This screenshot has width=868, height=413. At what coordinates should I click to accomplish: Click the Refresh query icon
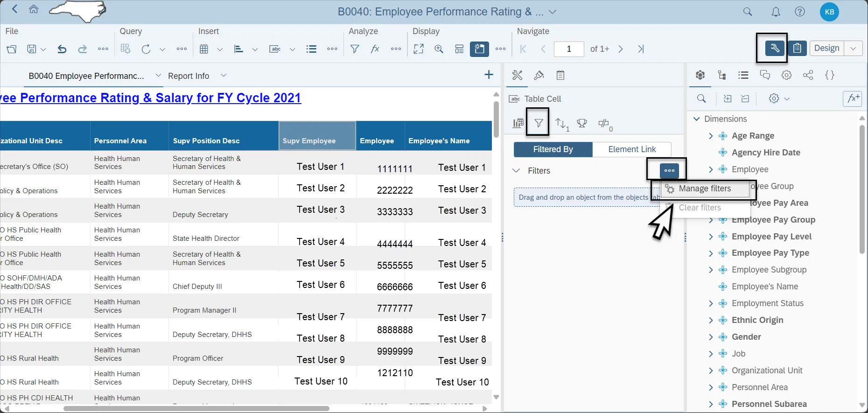(146, 49)
